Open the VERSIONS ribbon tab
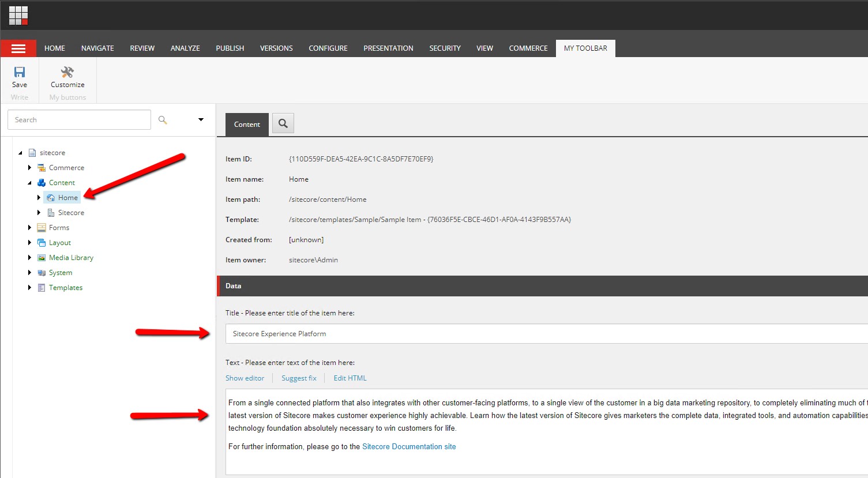The height and width of the screenshot is (478, 868). click(x=276, y=48)
